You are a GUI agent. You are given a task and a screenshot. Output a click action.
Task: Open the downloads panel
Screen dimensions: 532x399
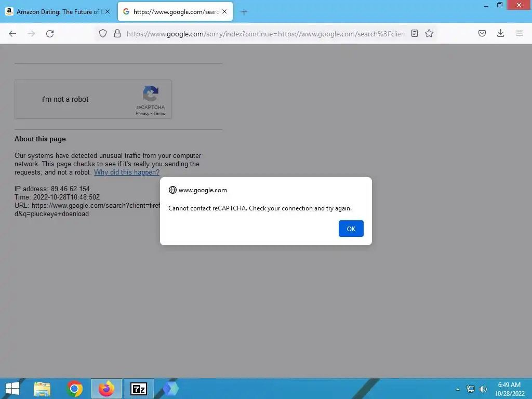[500, 33]
